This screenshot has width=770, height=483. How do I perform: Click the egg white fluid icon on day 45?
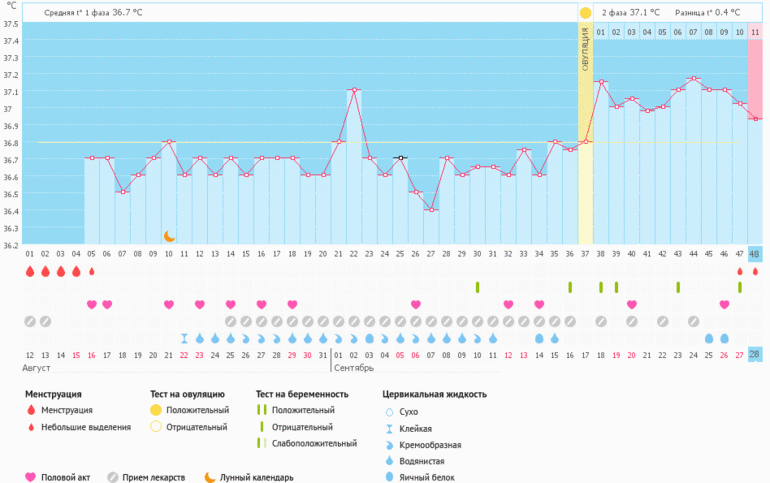709,338
